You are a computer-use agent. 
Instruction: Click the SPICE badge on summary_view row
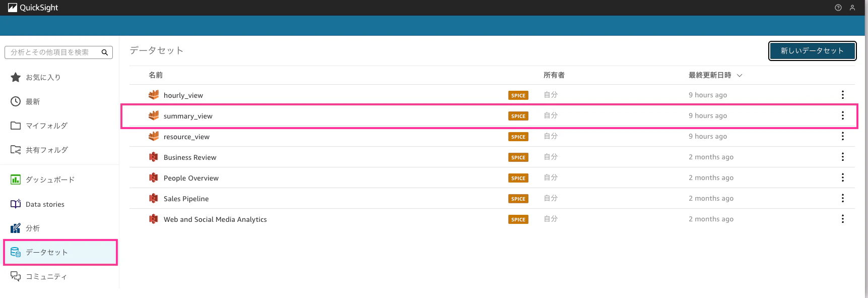click(518, 116)
